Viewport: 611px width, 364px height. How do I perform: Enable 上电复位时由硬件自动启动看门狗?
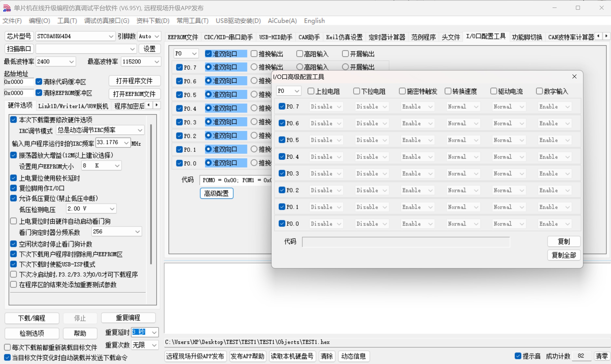coord(13,221)
